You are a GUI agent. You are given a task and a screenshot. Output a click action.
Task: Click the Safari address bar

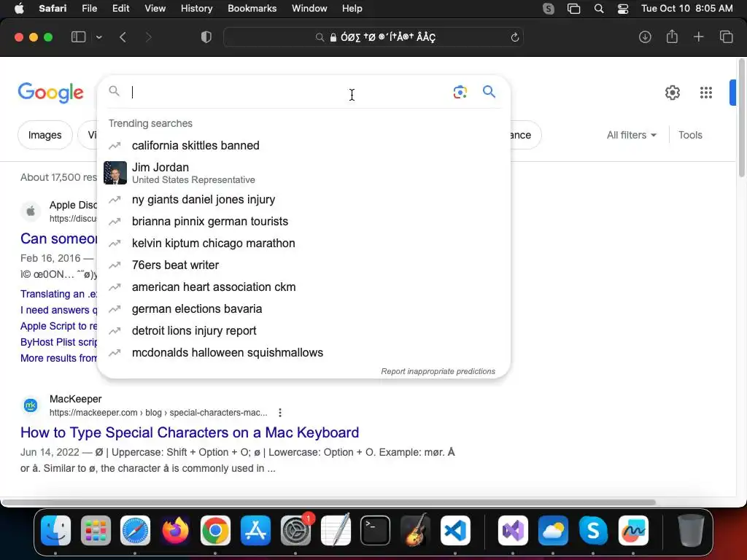[373, 37]
